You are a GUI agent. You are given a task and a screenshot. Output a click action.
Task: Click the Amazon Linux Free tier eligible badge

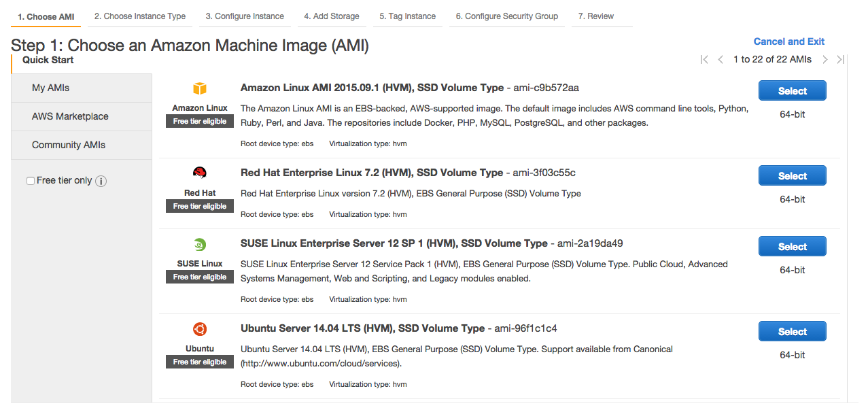click(200, 122)
